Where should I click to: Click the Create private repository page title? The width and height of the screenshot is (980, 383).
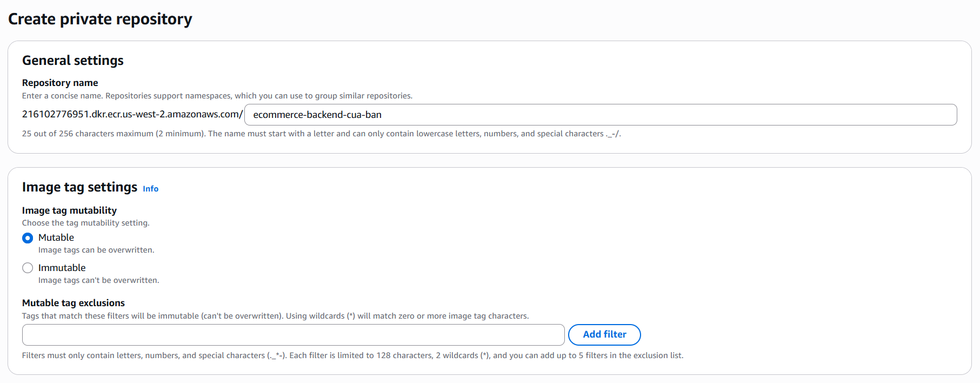100,19
